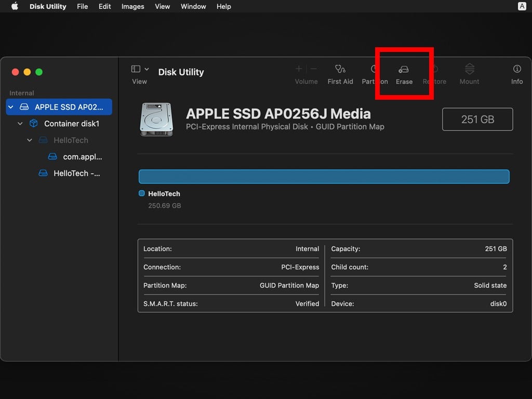The height and width of the screenshot is (399, 532).
Task: Open the Images menu
Action: coord(132,6)
